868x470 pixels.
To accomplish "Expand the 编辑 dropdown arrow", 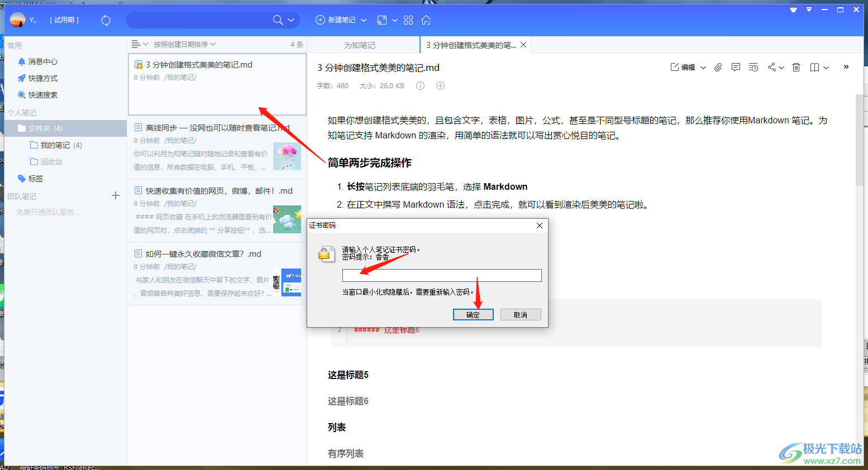I will [703, 68].
